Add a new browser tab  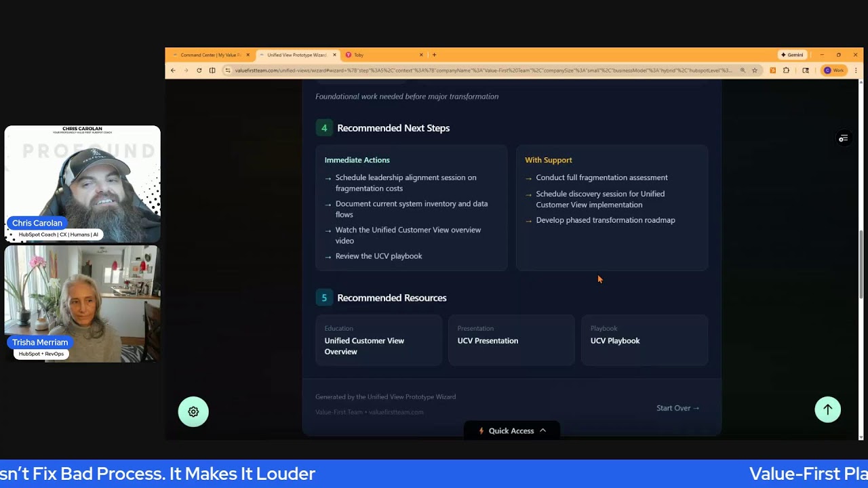click(x=434, y=55)
